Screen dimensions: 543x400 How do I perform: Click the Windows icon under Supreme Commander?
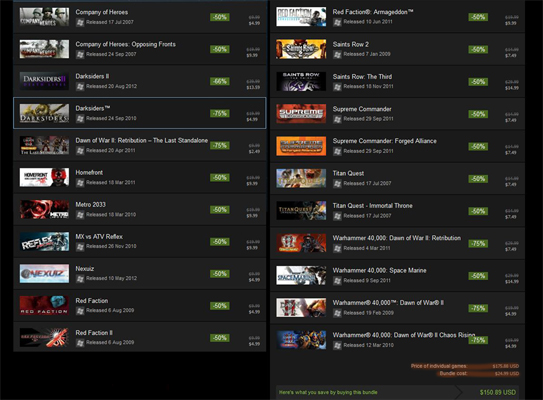(x=337, y=119)
